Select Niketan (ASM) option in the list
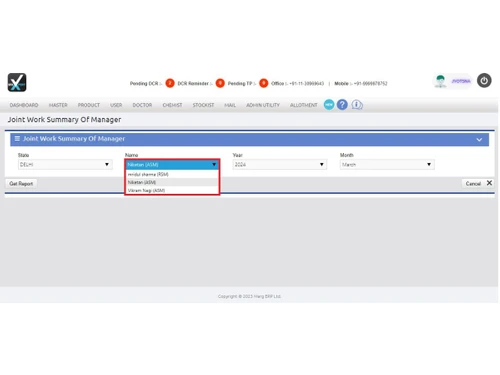This screenshot has width=500, height=375. pos(172,182)
